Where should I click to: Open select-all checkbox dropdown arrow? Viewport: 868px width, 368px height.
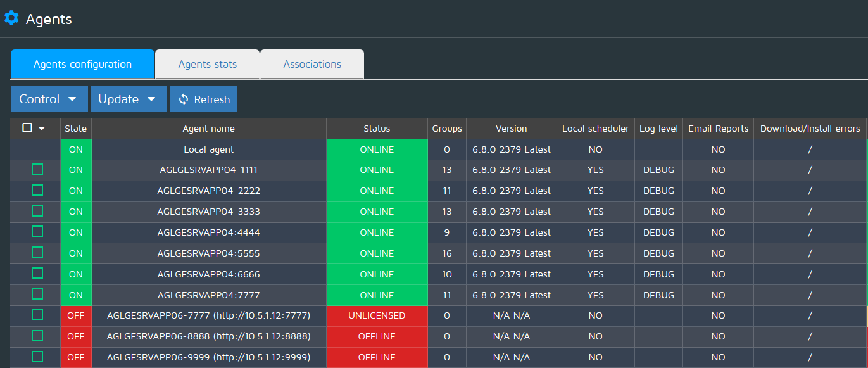42,129
